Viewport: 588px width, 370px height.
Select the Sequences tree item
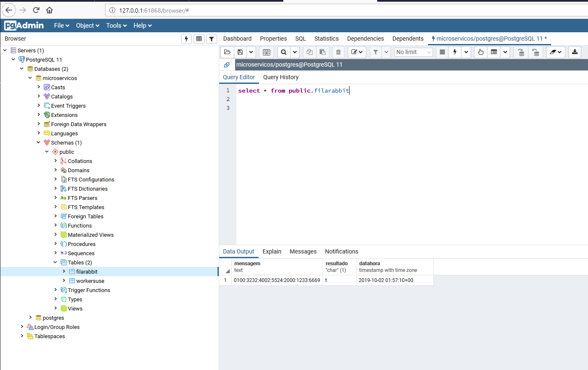point(81,253)
